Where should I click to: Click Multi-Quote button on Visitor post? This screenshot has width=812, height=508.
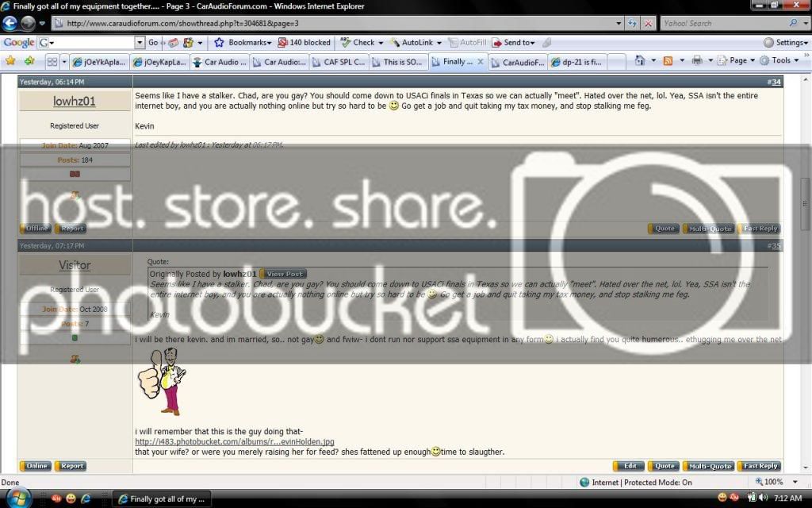click(x=708, y=466)
